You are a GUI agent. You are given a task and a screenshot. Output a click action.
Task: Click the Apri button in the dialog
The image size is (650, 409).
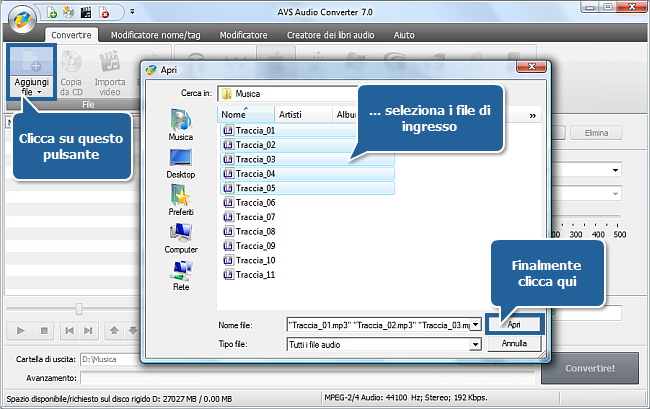pos(514,325)
